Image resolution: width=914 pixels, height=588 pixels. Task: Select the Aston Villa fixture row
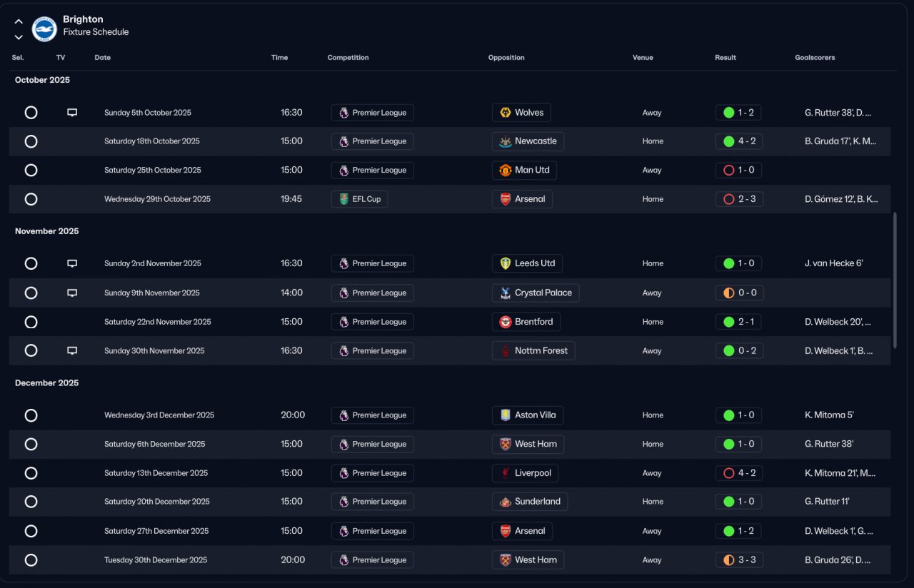31,415
